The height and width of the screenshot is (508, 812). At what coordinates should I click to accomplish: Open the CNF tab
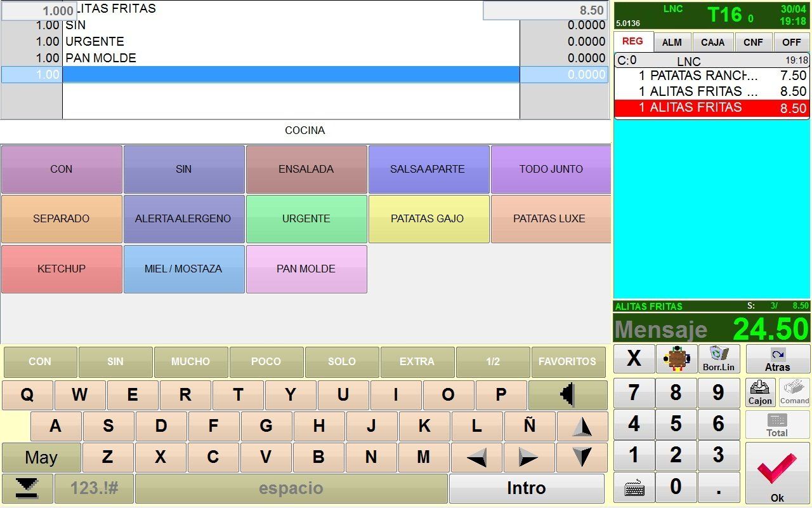click(753, 43)
